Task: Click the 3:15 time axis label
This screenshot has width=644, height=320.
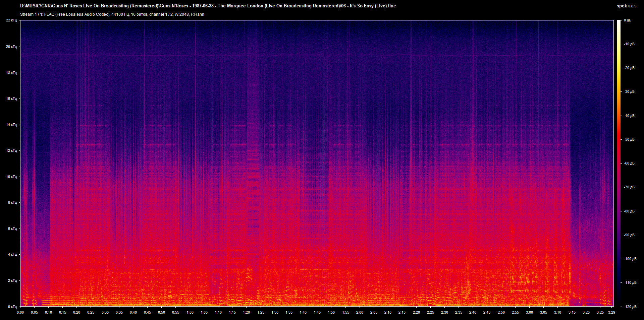Action: 572,312
